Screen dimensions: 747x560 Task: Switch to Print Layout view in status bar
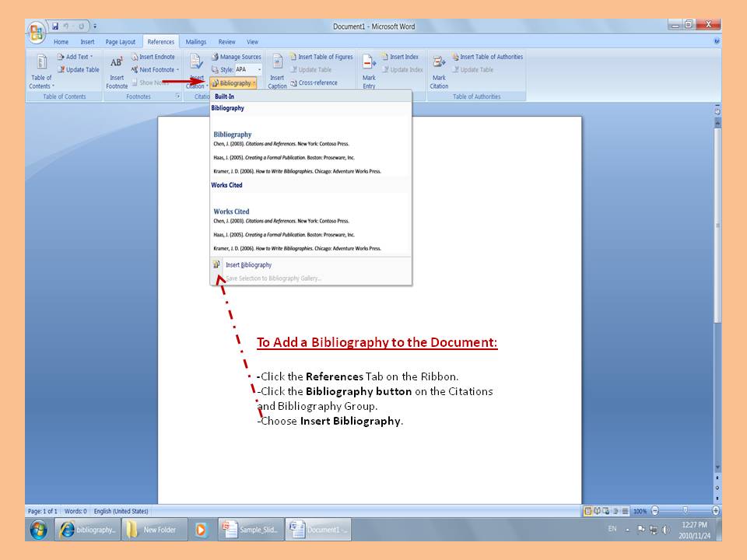click(589, 511)
